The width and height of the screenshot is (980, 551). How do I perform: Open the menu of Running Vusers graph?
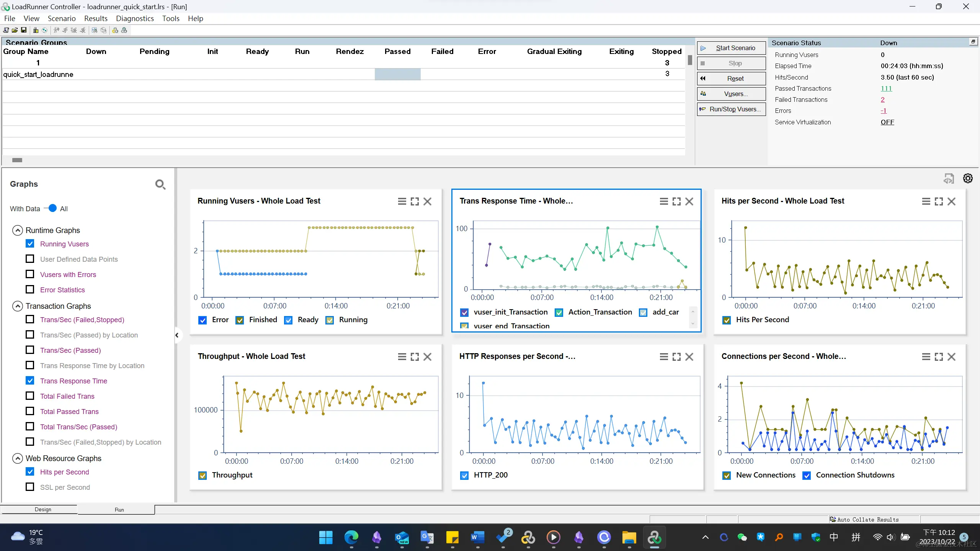(402, 201)
